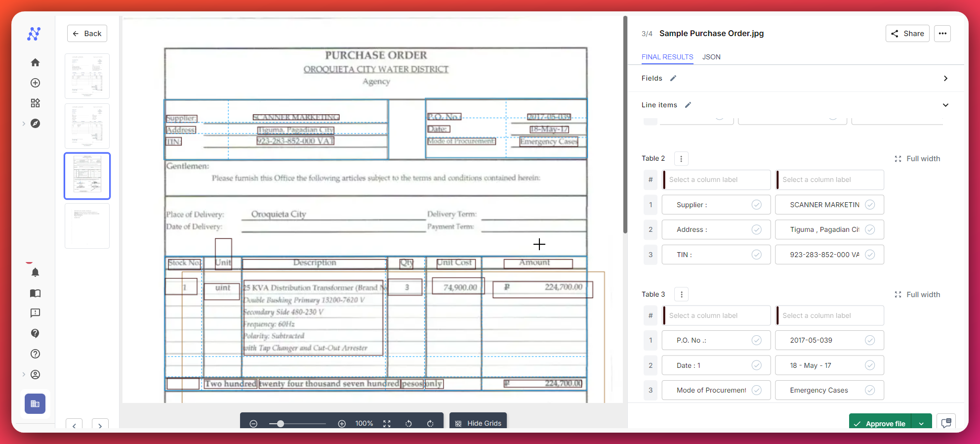Expand the Fields section chevron

click(x=945, y=78)
